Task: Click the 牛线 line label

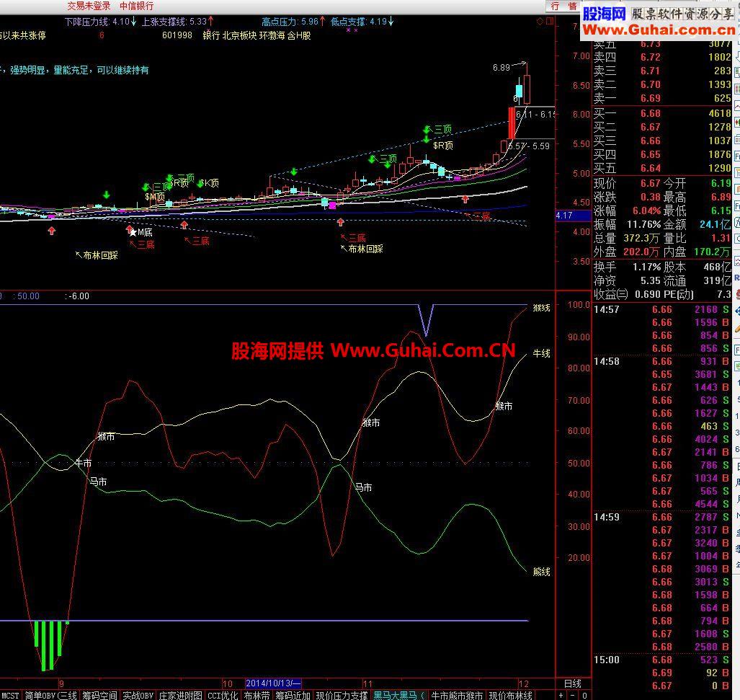Action: click(x=541, y=353)
